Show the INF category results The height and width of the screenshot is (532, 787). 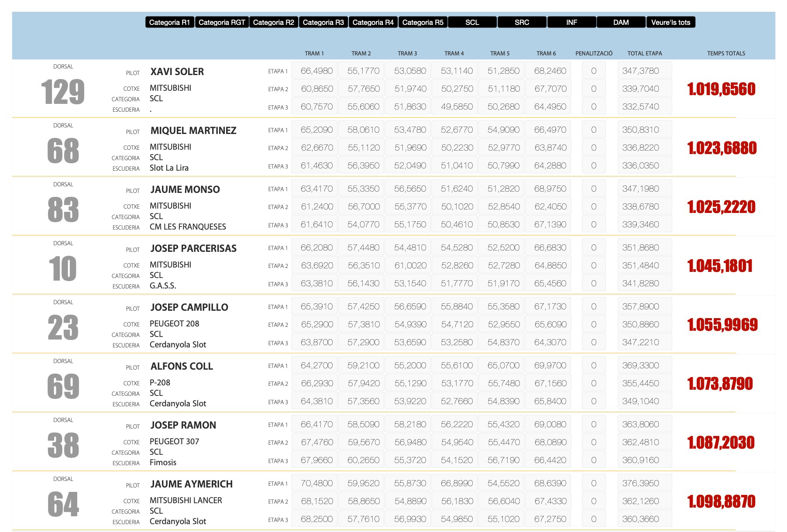tap(571, 22)
